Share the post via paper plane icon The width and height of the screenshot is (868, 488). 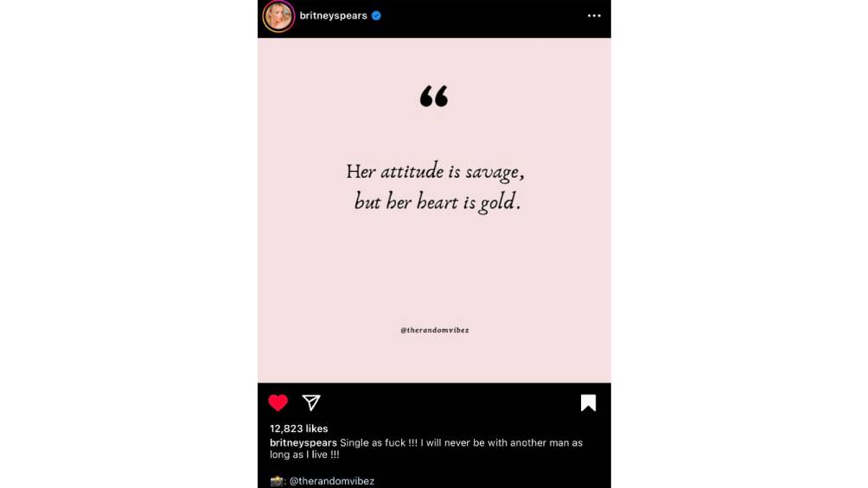tap(311, 402)
